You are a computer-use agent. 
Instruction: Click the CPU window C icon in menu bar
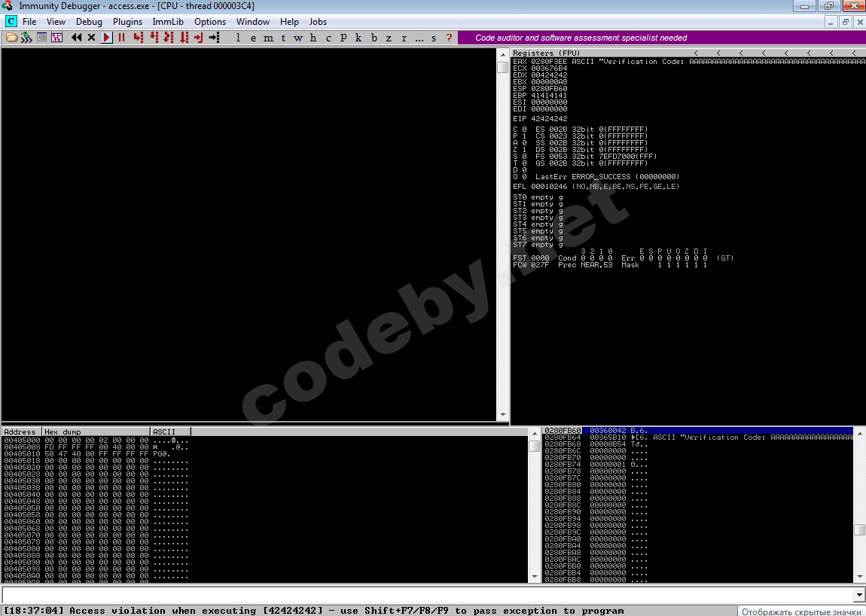(x=11, y=22)
